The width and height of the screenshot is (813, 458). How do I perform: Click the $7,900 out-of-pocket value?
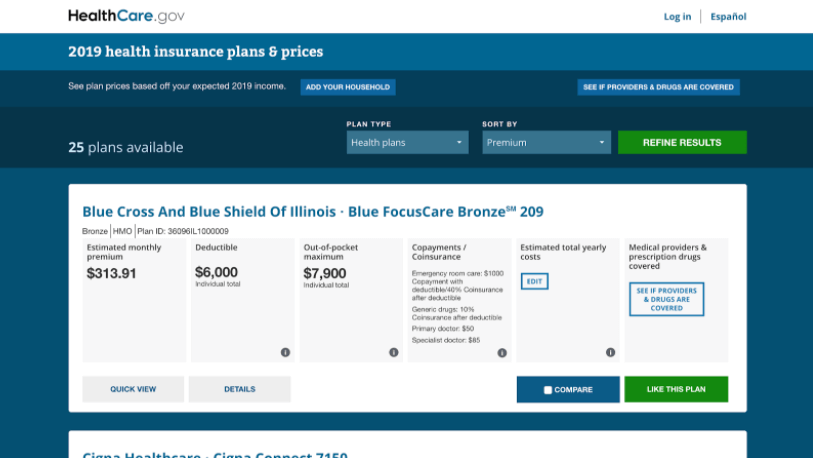[x=325, y=273]
